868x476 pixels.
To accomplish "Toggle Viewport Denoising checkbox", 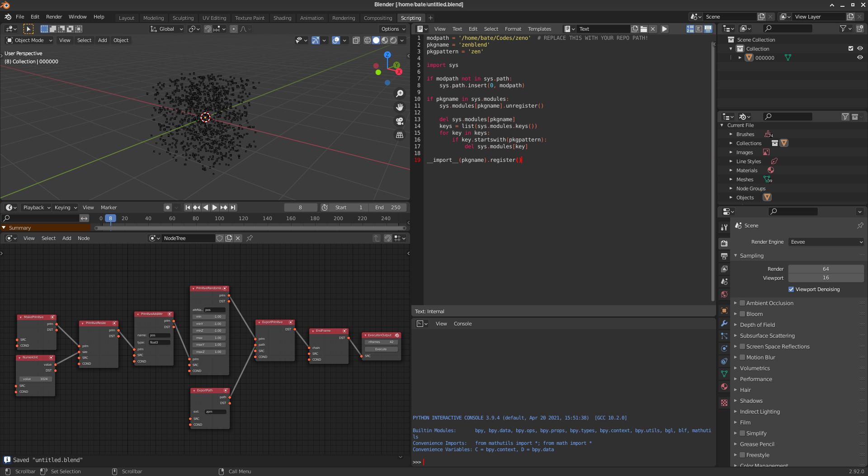I will click(x=791, y=289).
